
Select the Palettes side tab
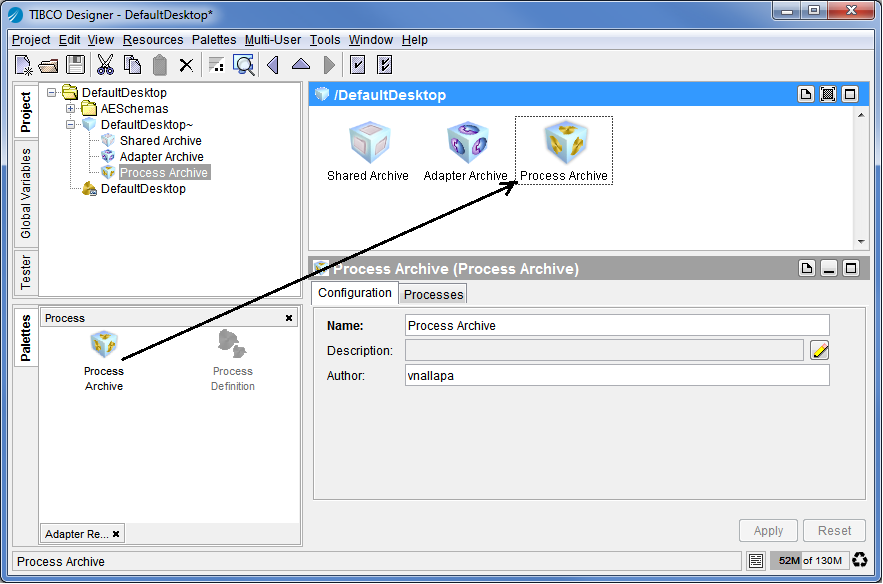tap(26, 337)
